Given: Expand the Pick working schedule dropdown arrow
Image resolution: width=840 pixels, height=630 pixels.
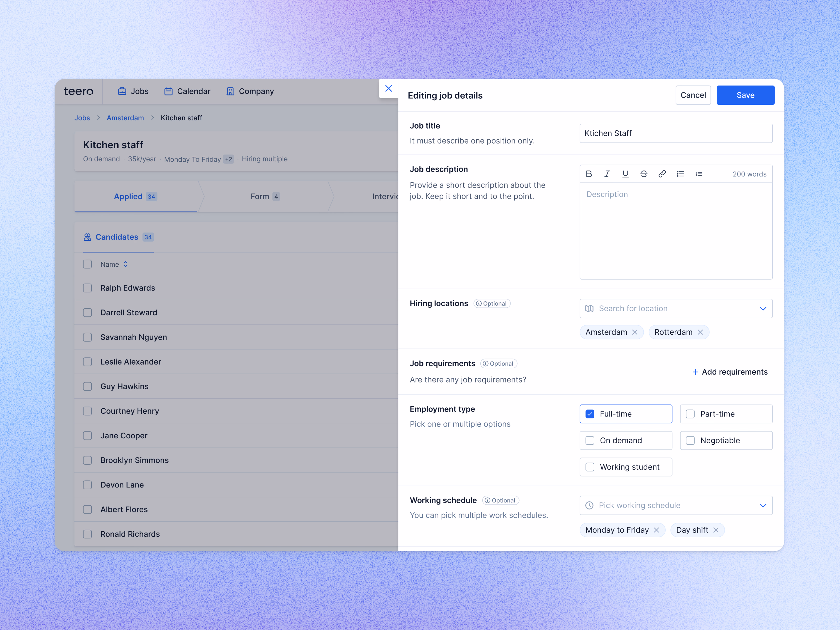Looking at the screenshot, I should click(763, 505).
